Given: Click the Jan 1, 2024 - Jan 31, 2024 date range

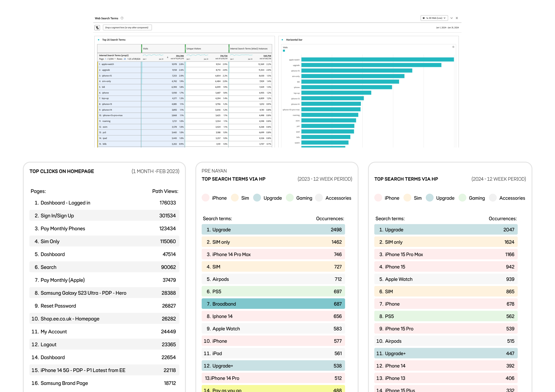Looking at the screenshot, I should click(447, 28).
